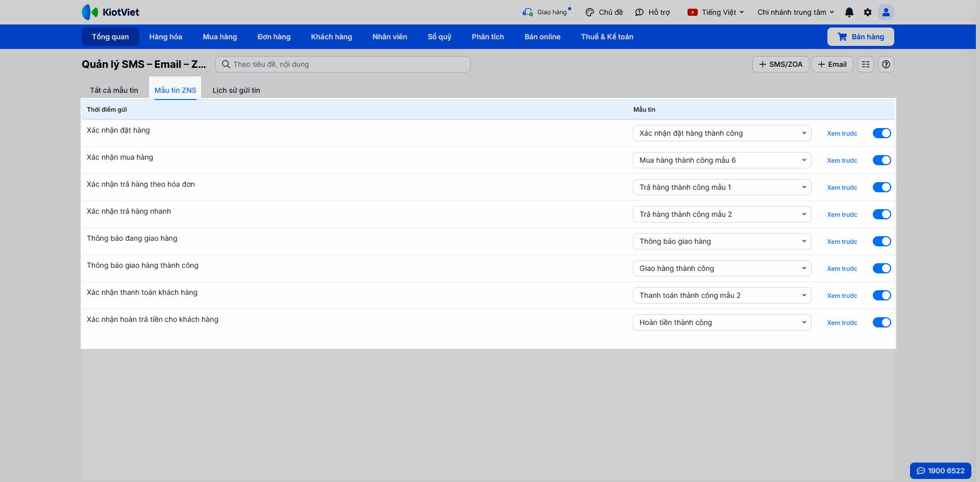Preview the Trả hàng thành công mẫu 2 template
980x482 pixels.
click(842, 214)
